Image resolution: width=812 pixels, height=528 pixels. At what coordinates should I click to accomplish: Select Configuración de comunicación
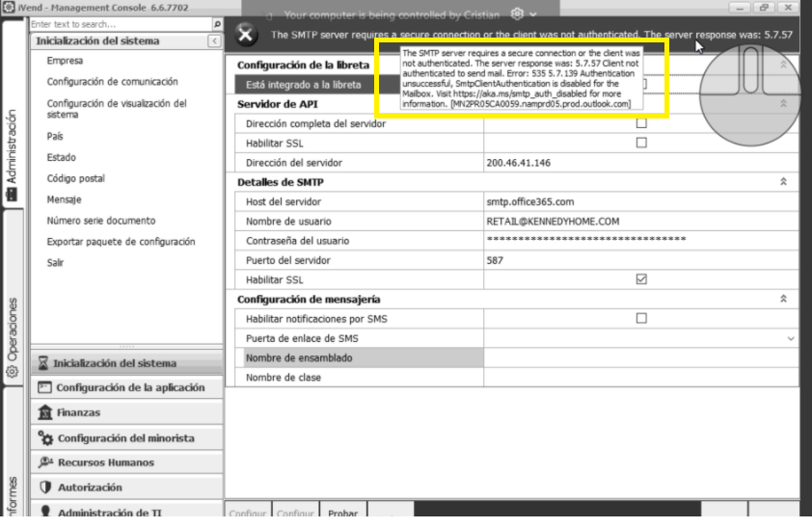click(x=113, y=82)
